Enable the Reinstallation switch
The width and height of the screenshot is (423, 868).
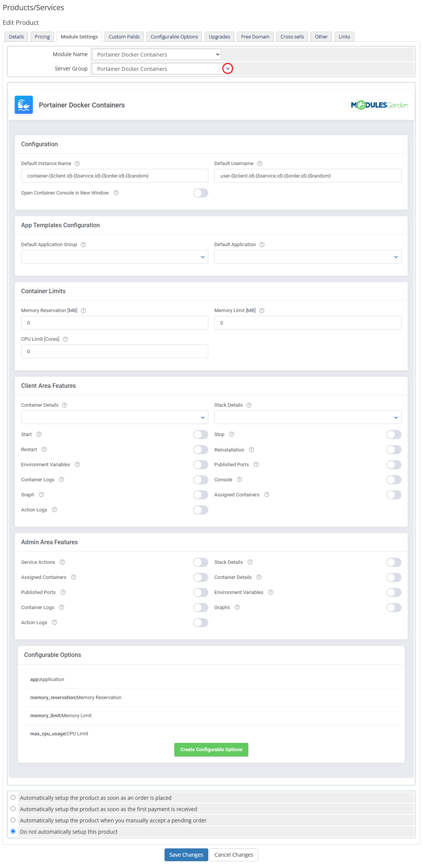[394, 450]
